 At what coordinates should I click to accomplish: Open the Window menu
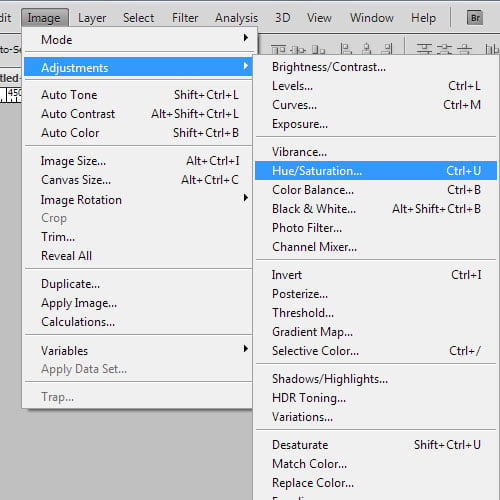point(372,18)
